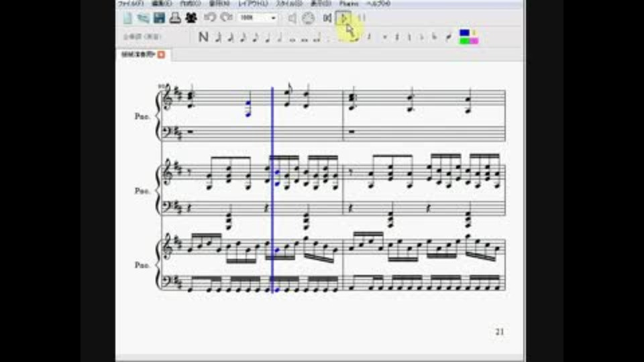The height and width of the screenshot is (362, 644).
Task: Click the "Pno." label of the third piano part
Action: tap(142, 265)
